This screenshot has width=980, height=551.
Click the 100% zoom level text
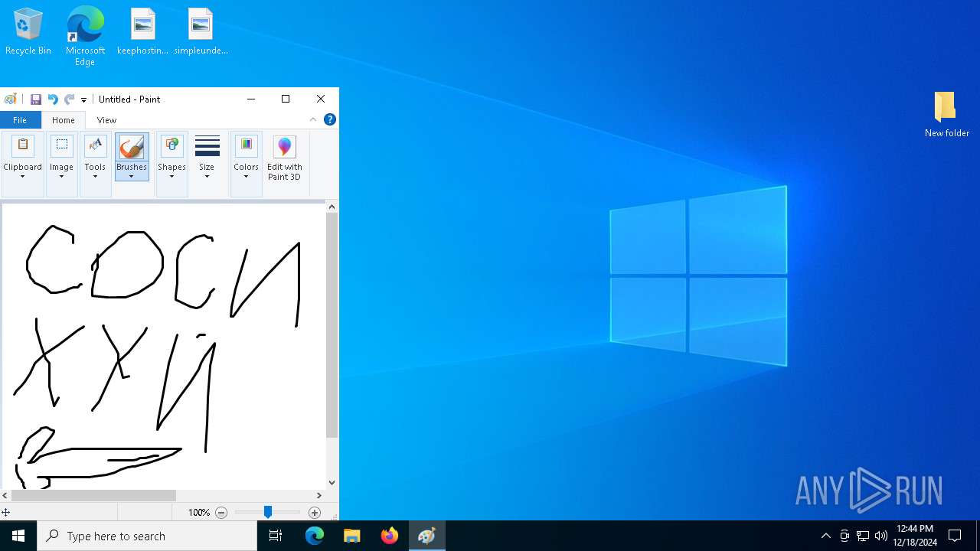coord(199,513)
